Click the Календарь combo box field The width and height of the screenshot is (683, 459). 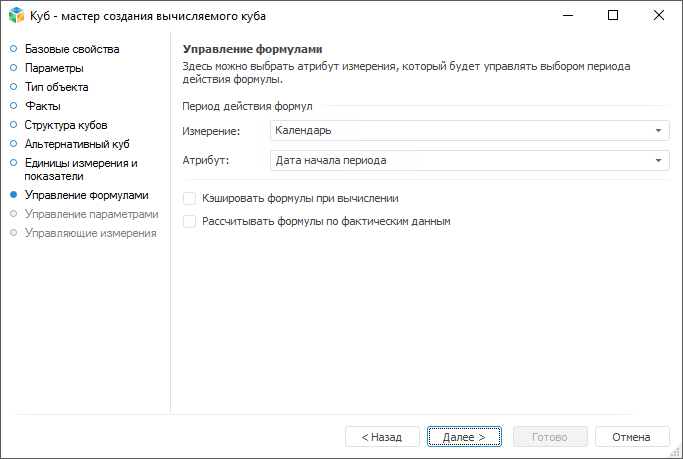click(460, 131)
